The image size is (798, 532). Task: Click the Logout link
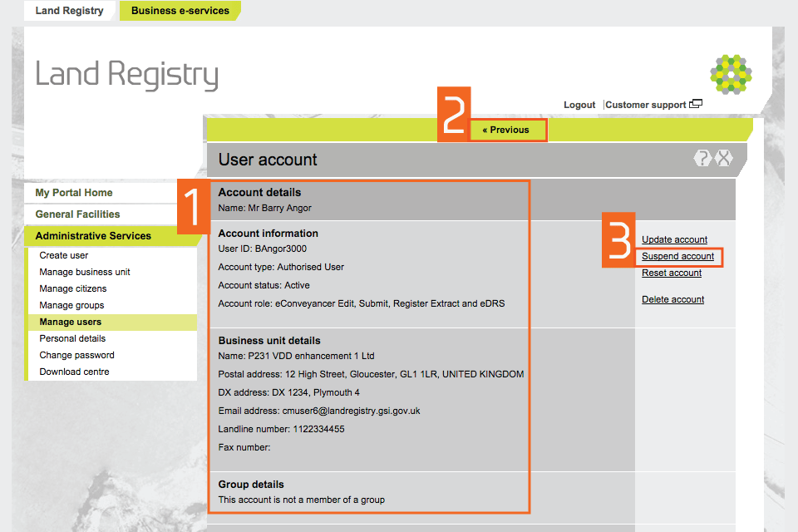click(x=579, y=105)
